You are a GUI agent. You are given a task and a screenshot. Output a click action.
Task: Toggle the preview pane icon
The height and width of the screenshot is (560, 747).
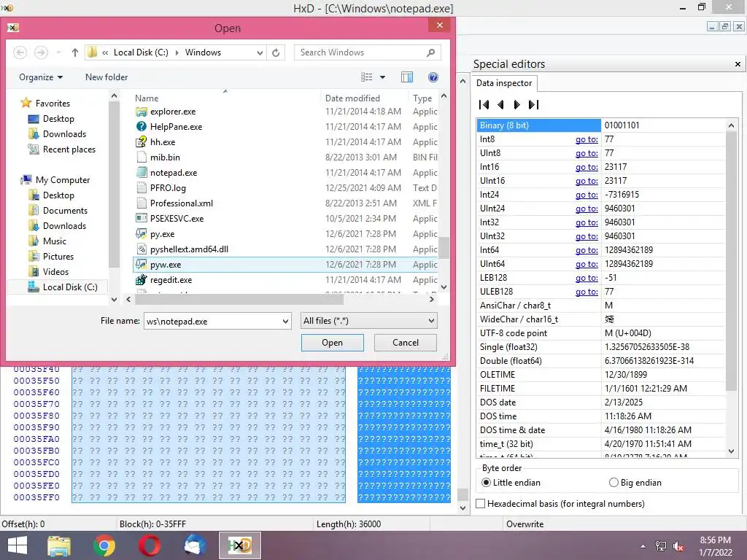click(407, 77)
